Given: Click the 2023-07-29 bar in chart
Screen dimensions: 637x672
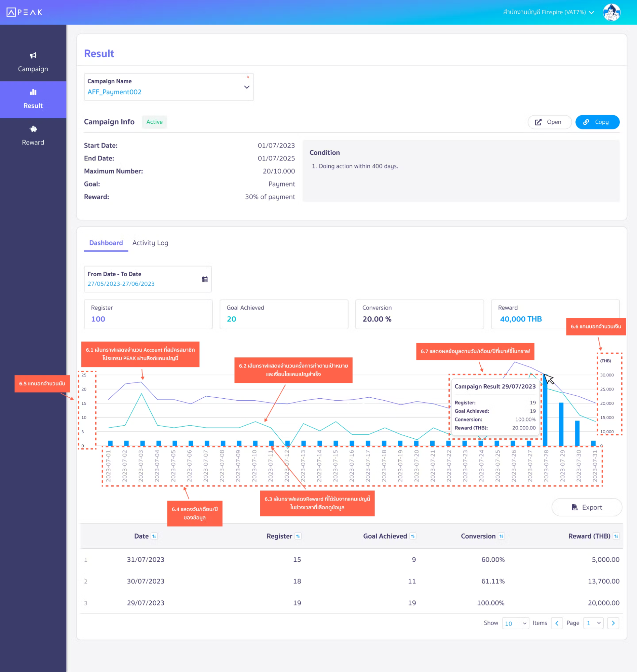Looking at the screenshot, I should [x=561, y=424].
